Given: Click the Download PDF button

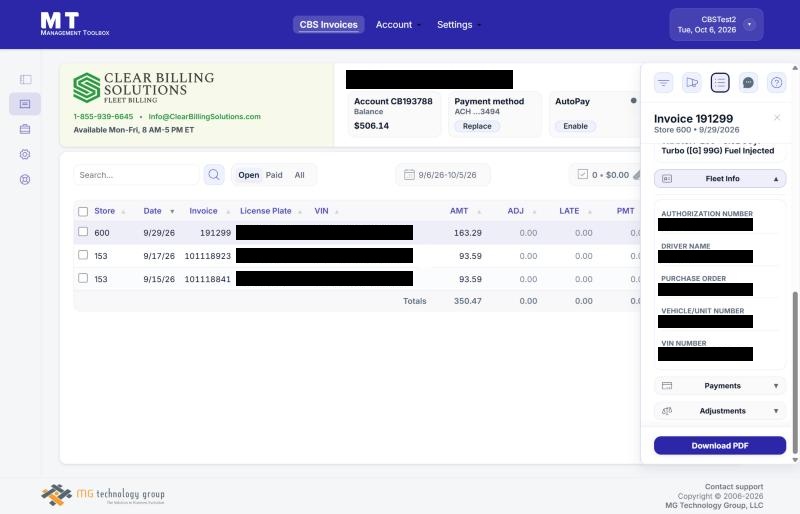Looking at the screenshot, I should [720, 446].
